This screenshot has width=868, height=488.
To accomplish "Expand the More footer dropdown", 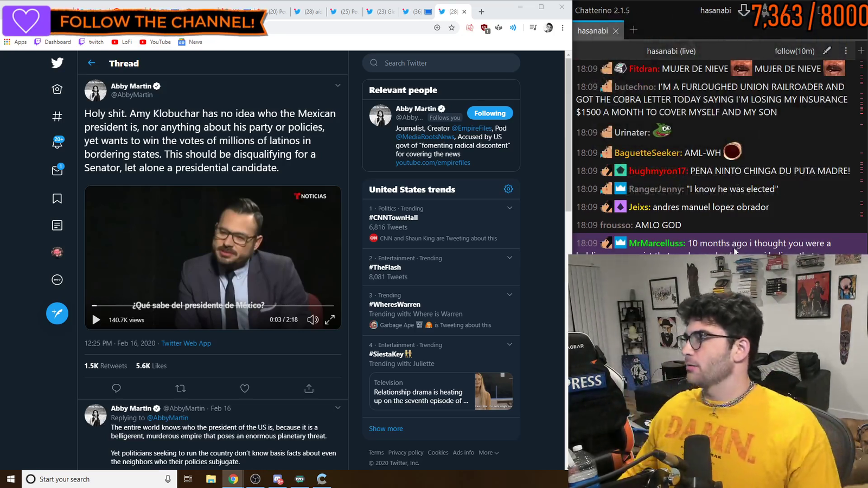I will click(x=489, y=452).
